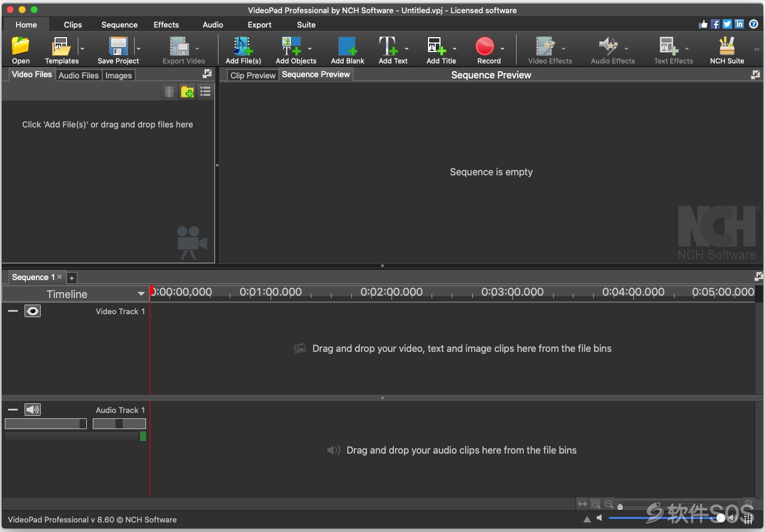Click the Open folder icon
Viewport: 765px width, 532px height.
pos(20,46)
